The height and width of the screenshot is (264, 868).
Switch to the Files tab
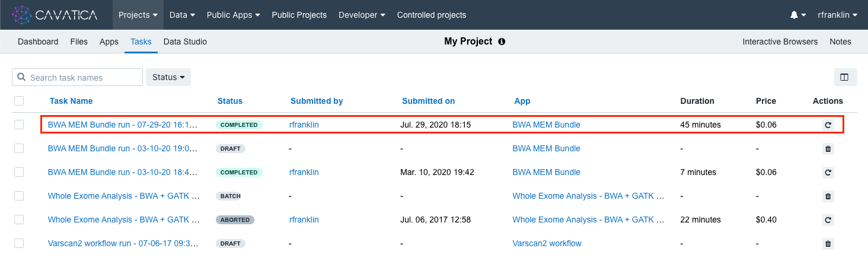click(79, 42)
